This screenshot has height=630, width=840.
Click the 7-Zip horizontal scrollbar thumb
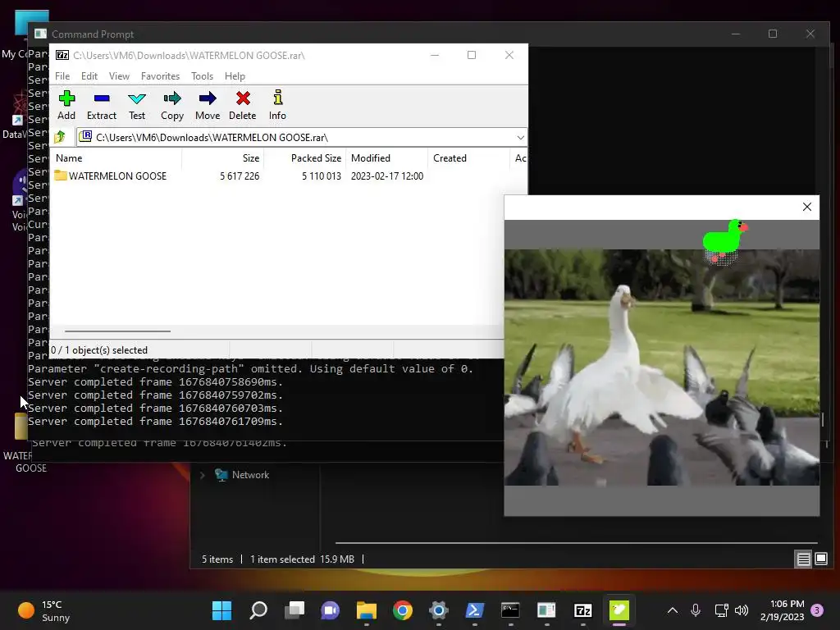coord(117,331)
